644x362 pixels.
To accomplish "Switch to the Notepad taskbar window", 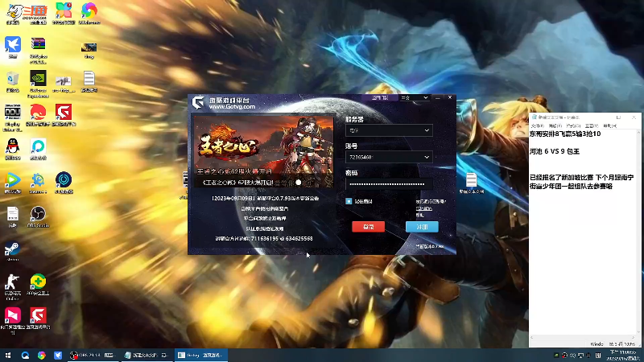I will [147, 355].
